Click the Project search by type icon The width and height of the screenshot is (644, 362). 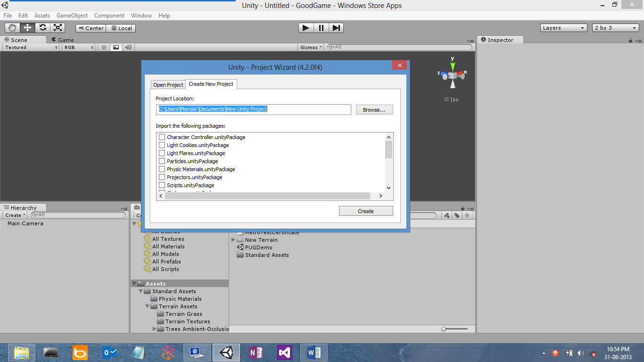point(447,215)
